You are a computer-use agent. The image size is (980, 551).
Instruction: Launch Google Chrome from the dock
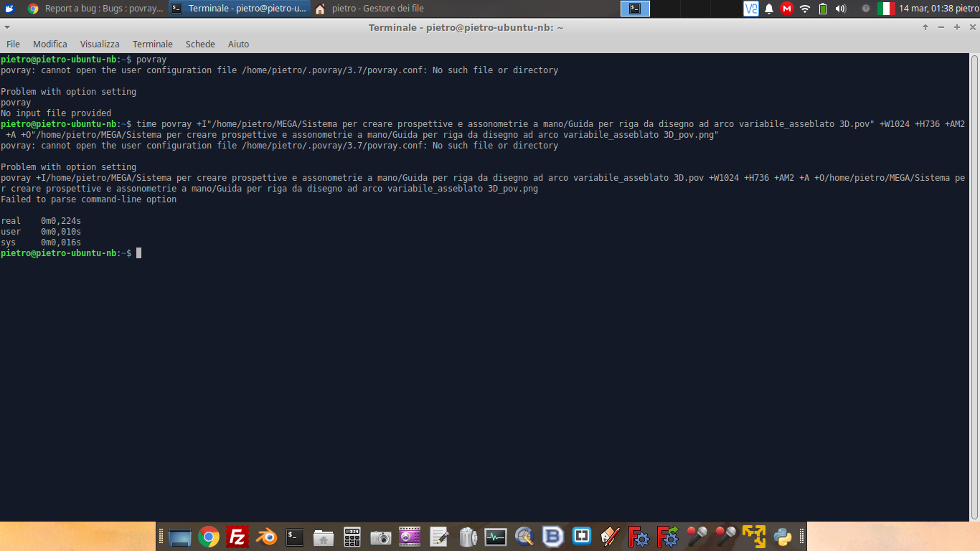coord(209,537)
